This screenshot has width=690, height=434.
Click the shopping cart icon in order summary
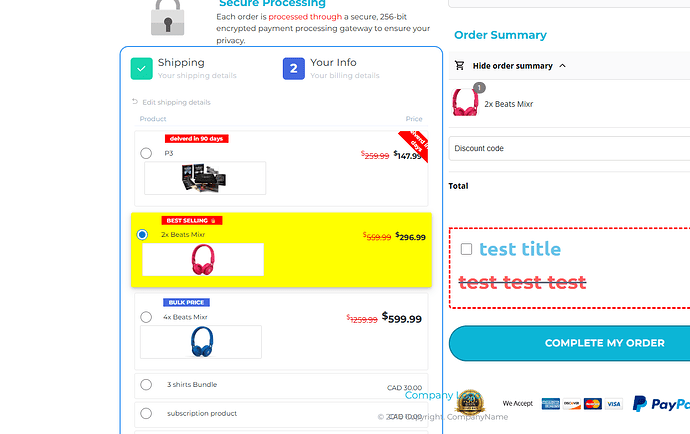click(x=459, y=66)
